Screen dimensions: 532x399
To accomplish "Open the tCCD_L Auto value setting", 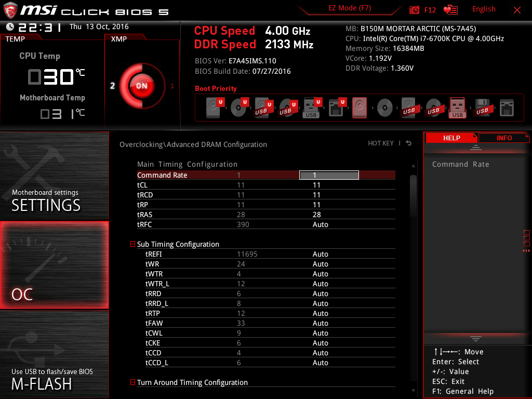I will [x=320, y=362].
